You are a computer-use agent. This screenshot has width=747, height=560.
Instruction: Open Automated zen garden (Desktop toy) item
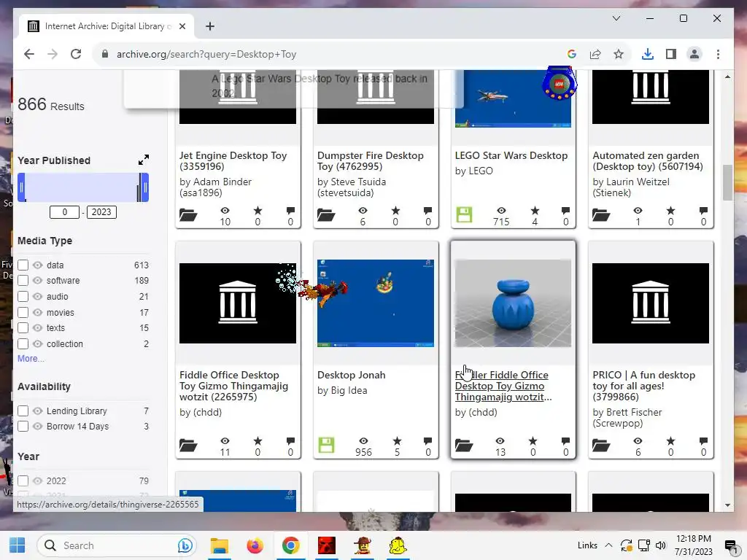pyautogui.click(x=648, y=161)
